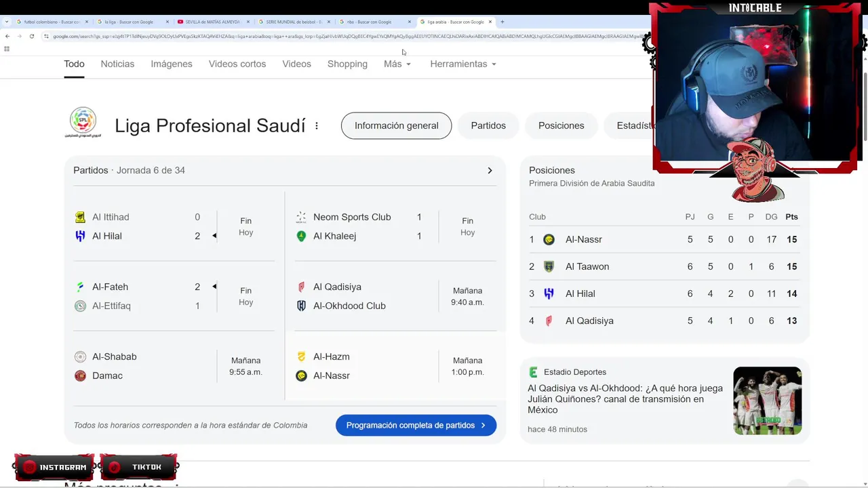The width and height of the screenshot is (868, 488).
Task: Click the Posiciones card heading
Action: (x=552, y=170)
